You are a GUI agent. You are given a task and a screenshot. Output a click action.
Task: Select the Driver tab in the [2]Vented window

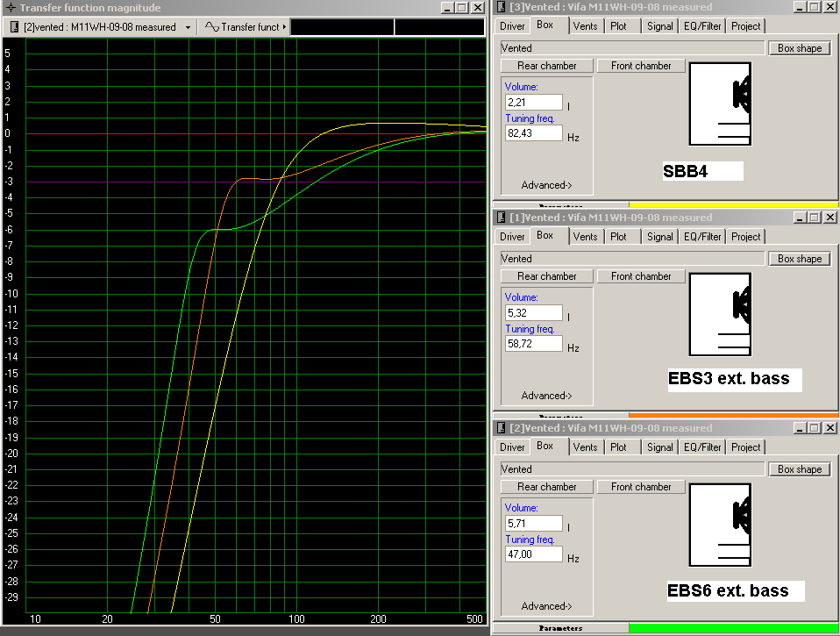pyautogui.click(x=512, y=447)
